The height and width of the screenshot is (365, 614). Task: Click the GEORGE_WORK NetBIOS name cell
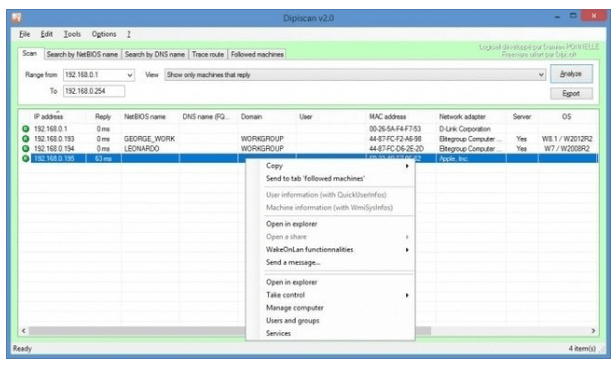[x=149, y=139]
